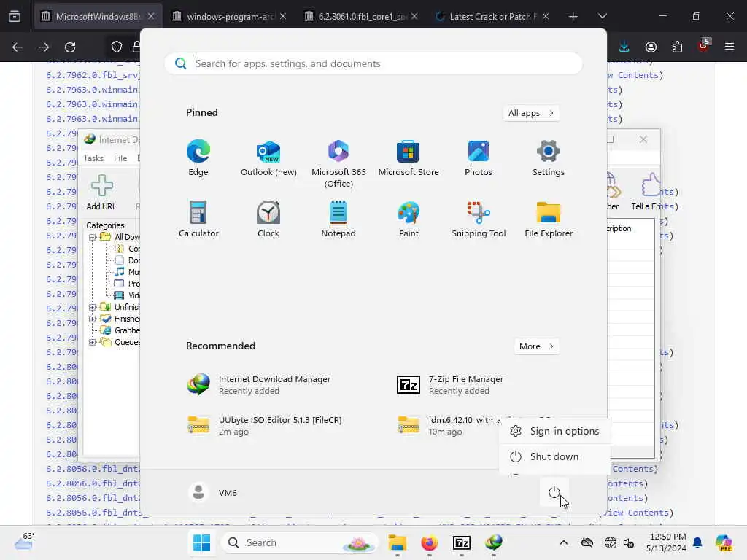Reload the current page
Screen dimensions: 747x560
(70, 47)
